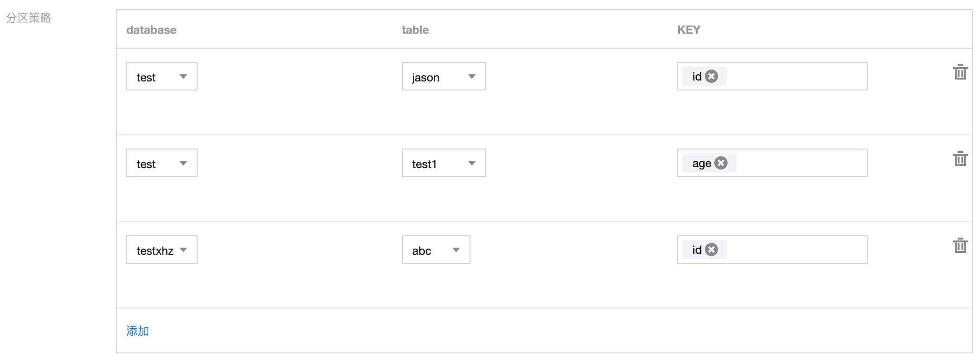The image size is (980, 360).
Task: Open the testxhz database dropdown
Action: click(x=162, y=250)
